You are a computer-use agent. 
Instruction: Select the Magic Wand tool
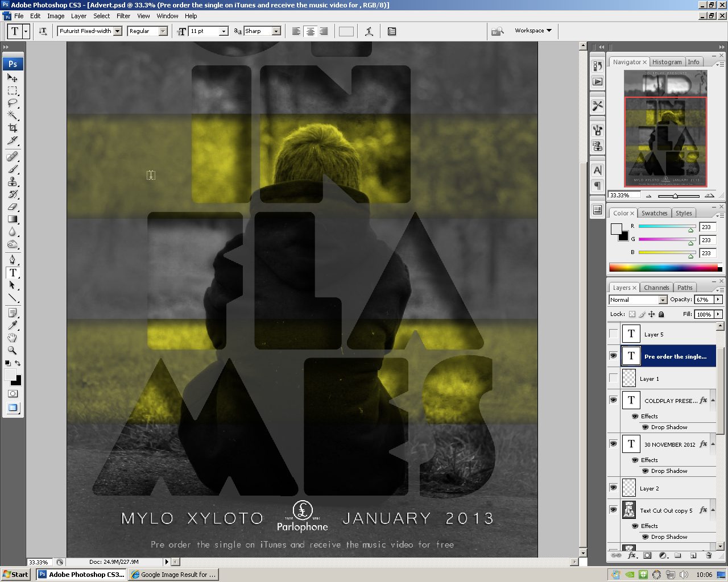[x=13, y=115]
